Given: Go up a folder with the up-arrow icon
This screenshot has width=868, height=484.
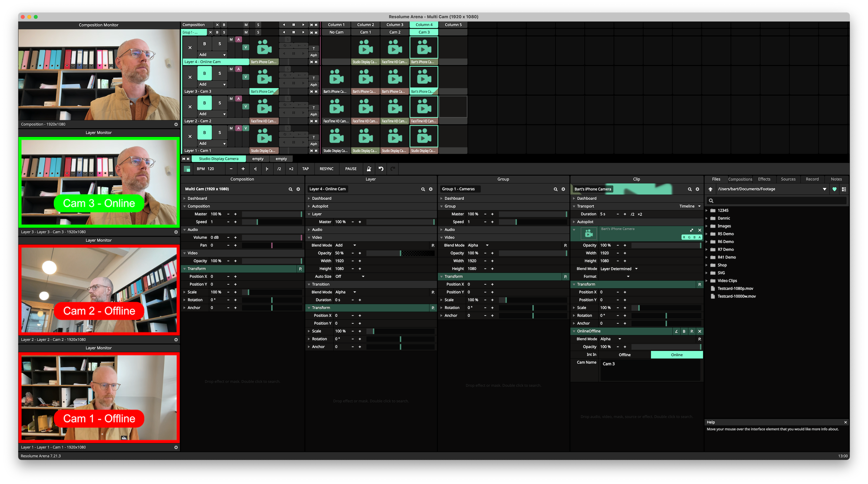Looking at the screenshot, I should pyautogui.click(x=711, y=189).
